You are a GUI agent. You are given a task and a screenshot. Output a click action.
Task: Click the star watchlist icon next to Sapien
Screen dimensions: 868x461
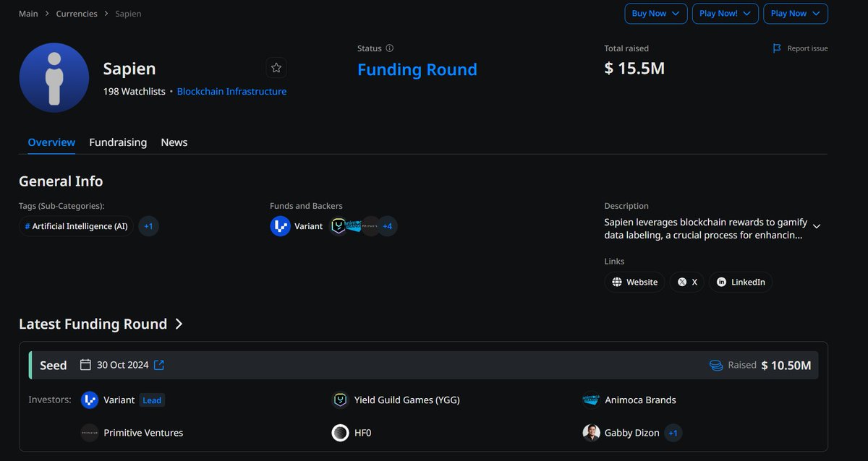coord(276,67)
